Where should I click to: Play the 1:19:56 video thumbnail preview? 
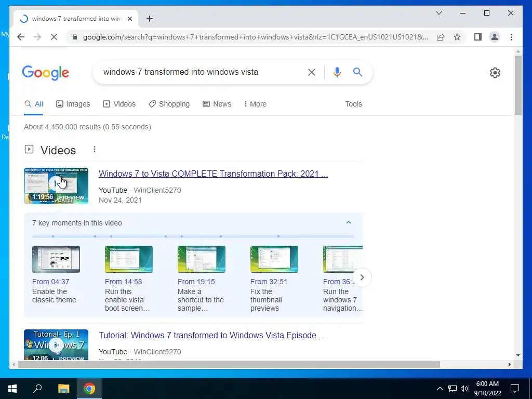(x=56, y=186)
